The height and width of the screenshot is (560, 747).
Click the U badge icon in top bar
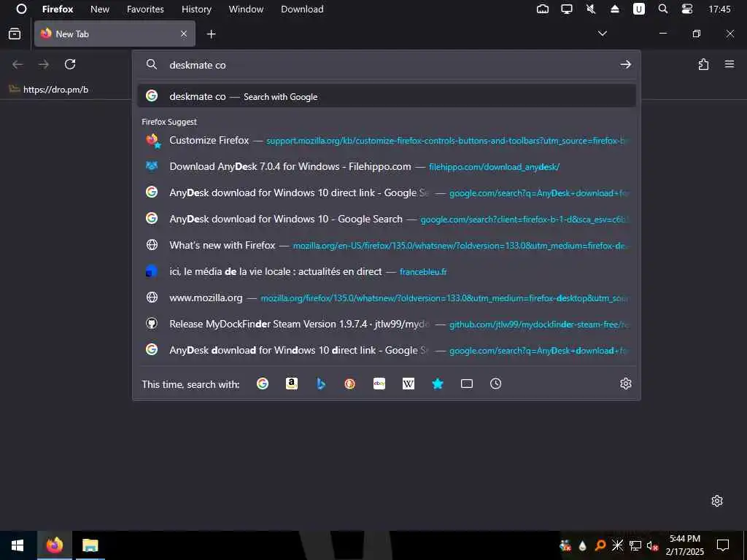638,9
